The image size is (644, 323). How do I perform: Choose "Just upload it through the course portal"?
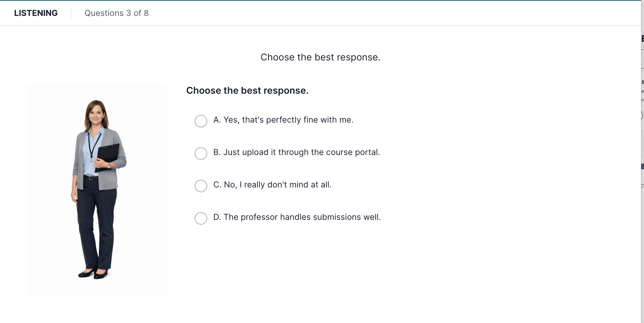click(297, 152)
